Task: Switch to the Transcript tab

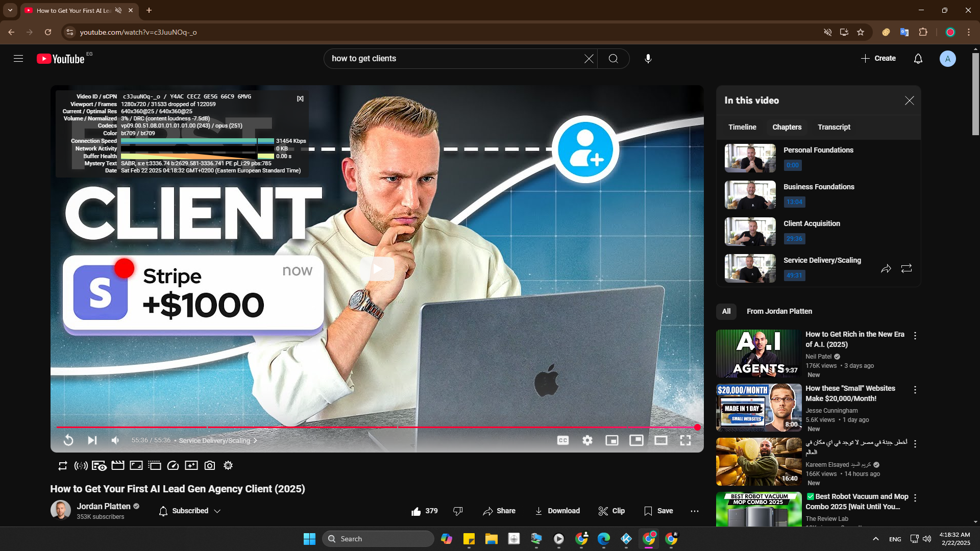Action: [834, 127]
